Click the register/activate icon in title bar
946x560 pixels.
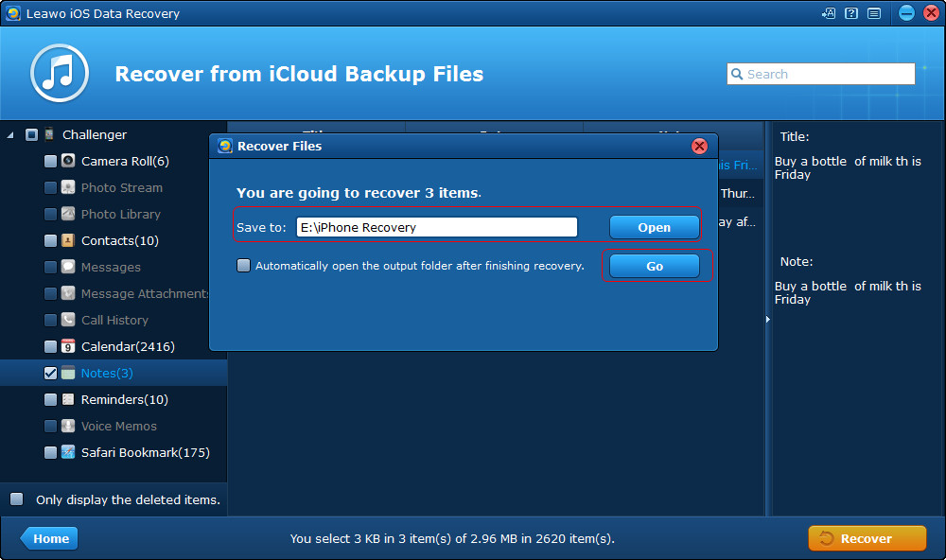(829, 13)
